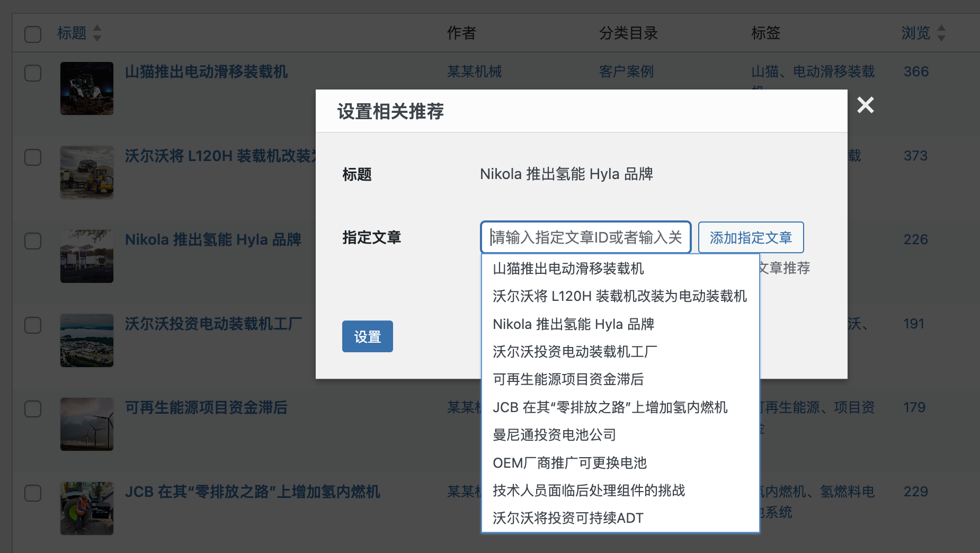Click view count 373
Screen dimensions: 980x553
click(x=916, y=156)
